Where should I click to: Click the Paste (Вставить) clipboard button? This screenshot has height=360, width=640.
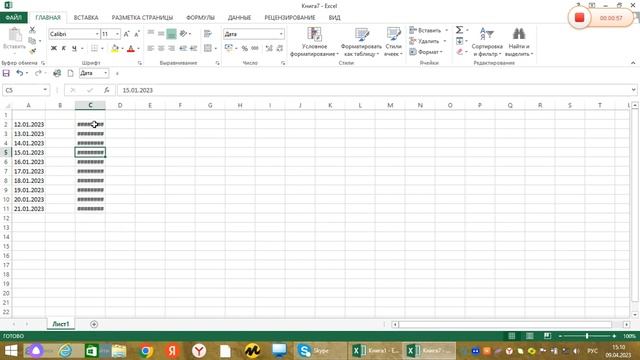pyautogui.click(x=14, y=40)
